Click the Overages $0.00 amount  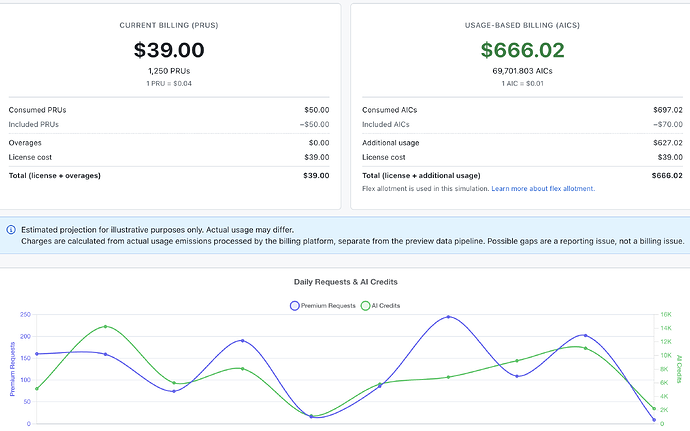319,143
